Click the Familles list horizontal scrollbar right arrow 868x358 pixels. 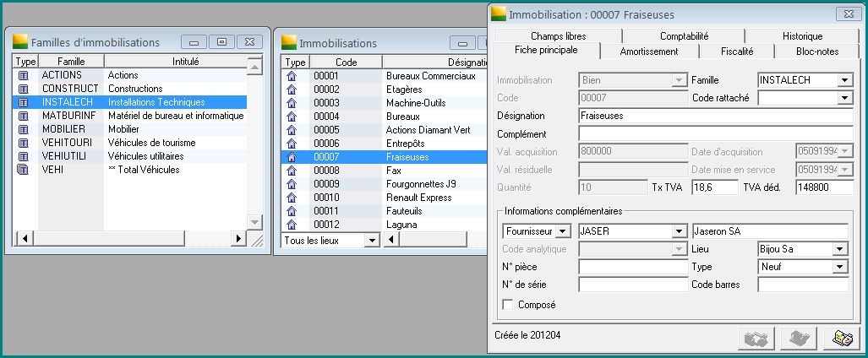click(239, 239)
